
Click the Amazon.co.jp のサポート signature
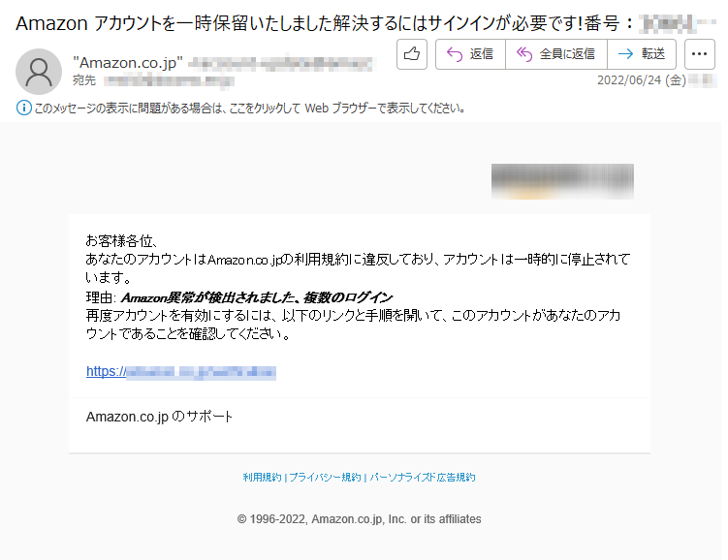click(159, 417)
